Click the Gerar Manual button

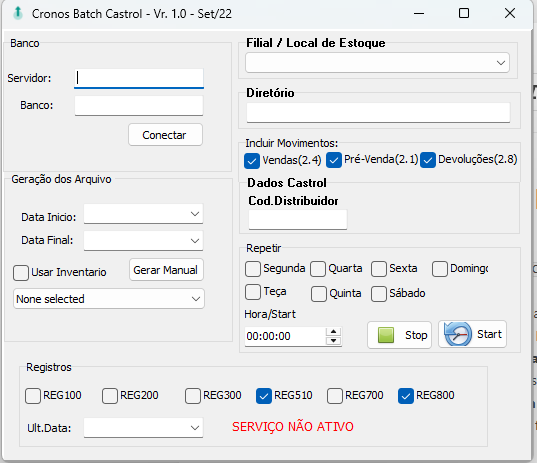pos(166,270)
